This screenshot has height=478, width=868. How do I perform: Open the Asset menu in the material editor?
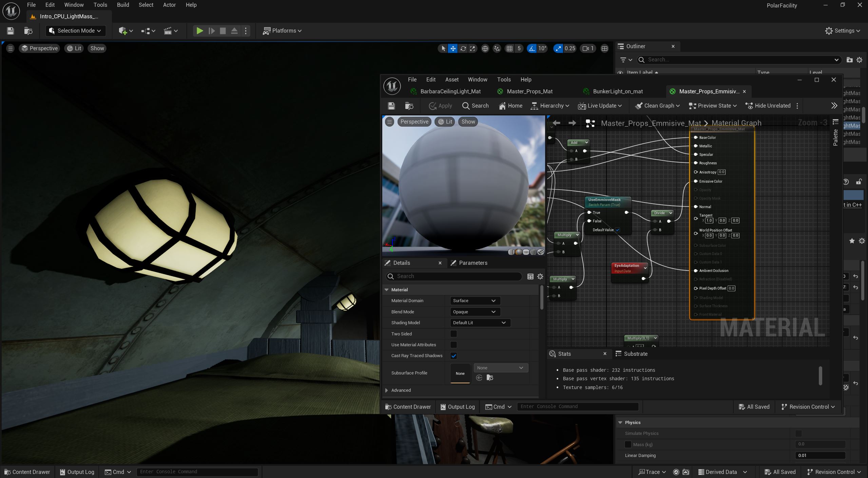[451, 79]
